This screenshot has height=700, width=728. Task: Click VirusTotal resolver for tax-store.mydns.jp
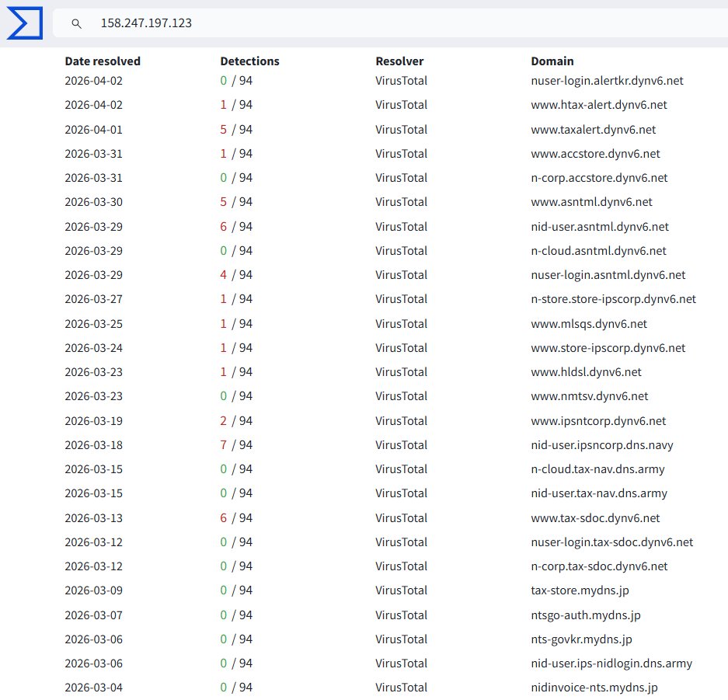coord(401,590)
